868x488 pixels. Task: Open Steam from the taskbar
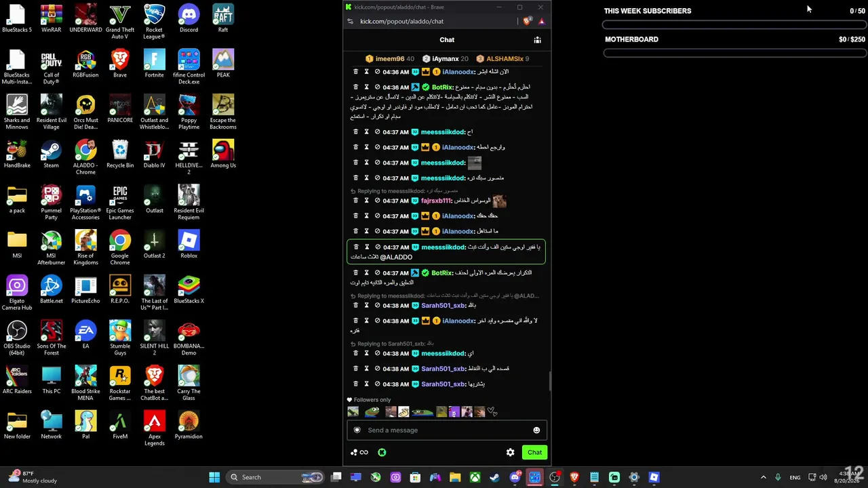(x=495, y=477)
